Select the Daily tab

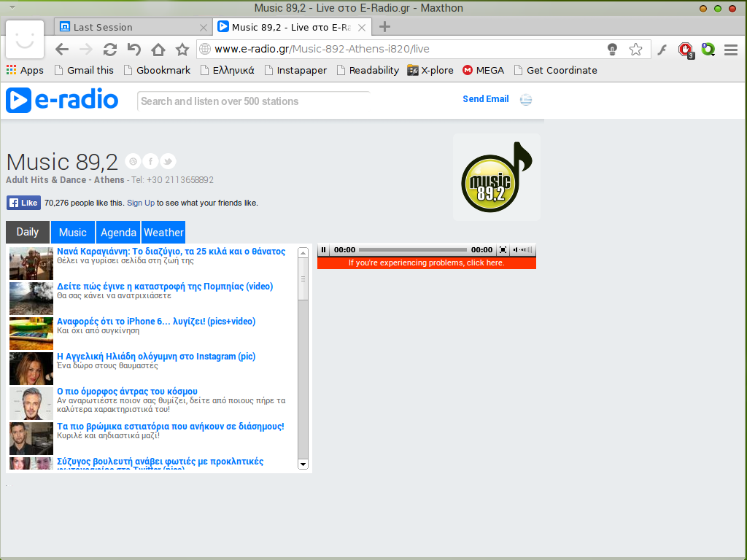[x=28, y=232]
